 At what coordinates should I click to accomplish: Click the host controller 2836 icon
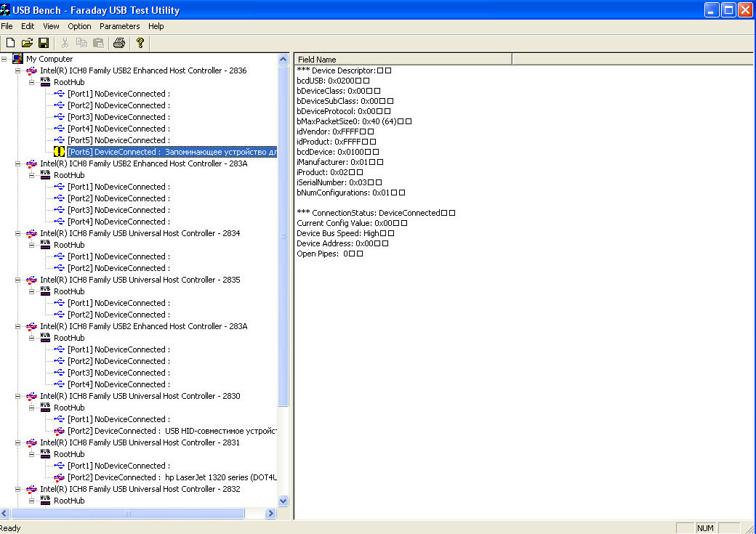[x=31, y=70]
